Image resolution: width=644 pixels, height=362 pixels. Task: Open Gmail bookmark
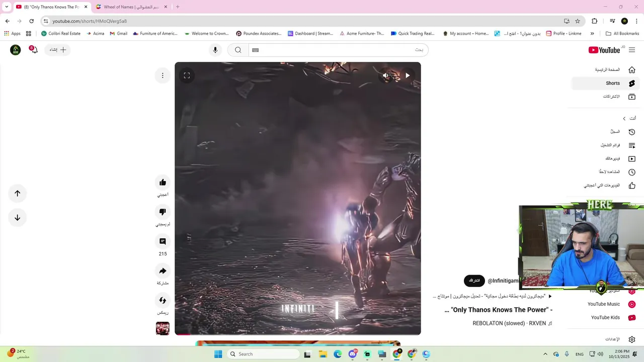(118, 34)
